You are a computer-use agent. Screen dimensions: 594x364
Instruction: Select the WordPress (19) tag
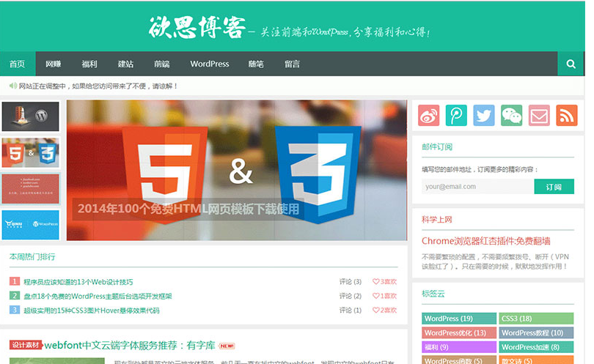point(459,319)
